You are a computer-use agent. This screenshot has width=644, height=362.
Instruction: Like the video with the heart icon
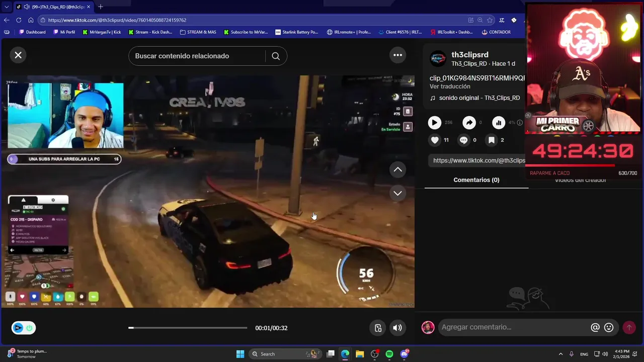point(435,140)
